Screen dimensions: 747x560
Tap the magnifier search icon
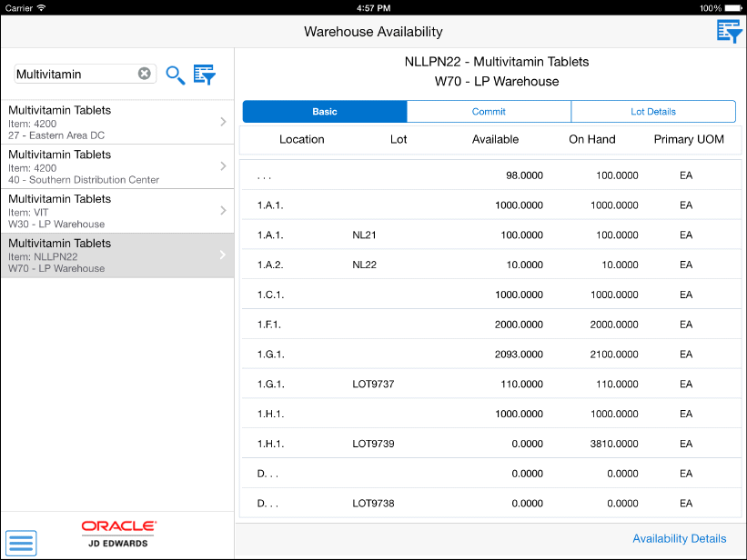pos(176,75)
